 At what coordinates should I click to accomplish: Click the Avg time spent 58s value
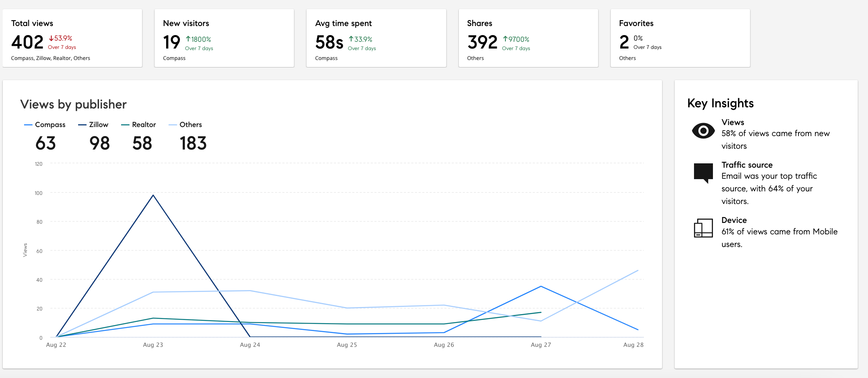click(x=329, y=42)
